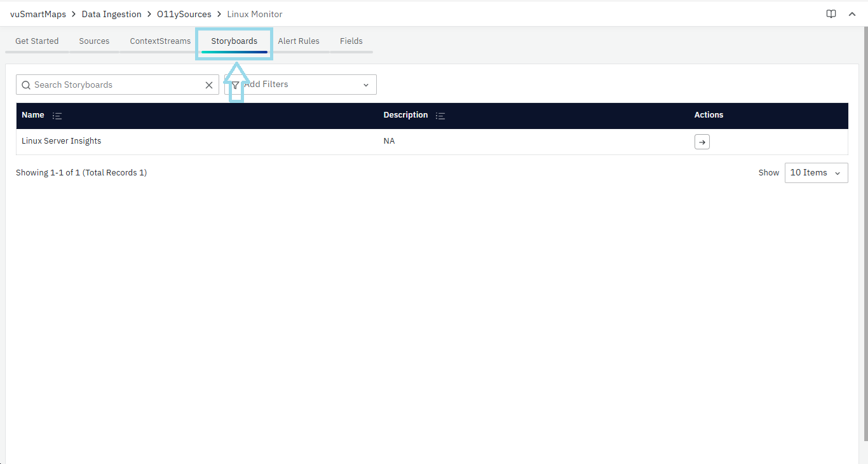This screenshot has height=464, width=868.
Task: Go to the Sources tab
Action: click(94, 41)
